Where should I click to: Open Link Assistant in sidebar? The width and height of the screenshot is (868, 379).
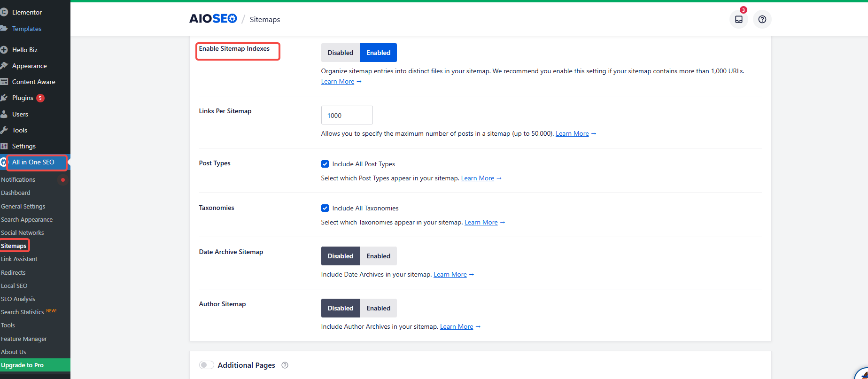pos(19,259)
